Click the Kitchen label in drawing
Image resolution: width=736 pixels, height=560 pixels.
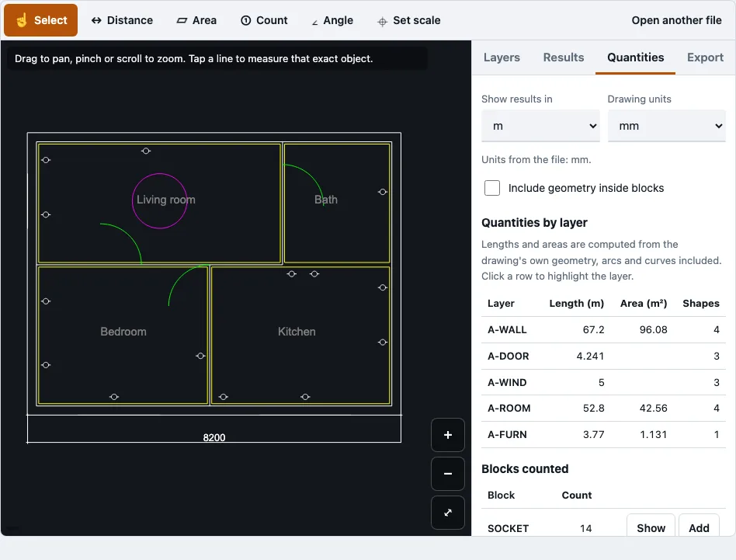pos(297,332)
